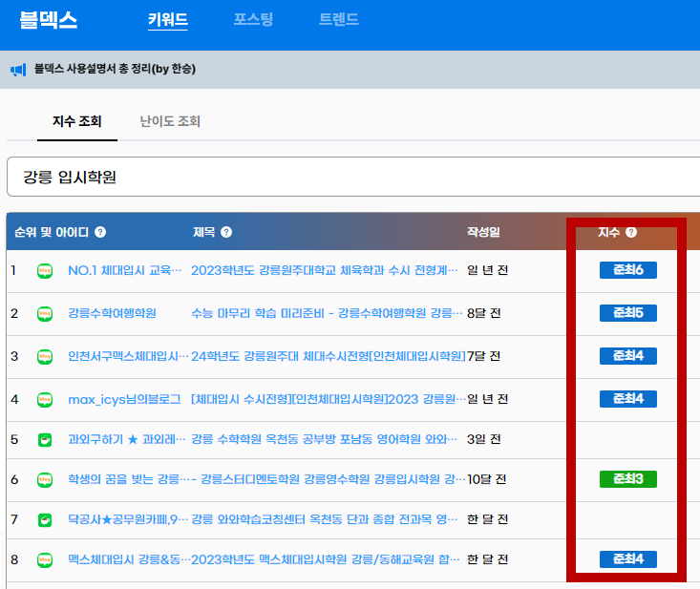The width and height of the screenshot is (700, 589).
Task: Click the 제목 column header
Action: [204, 232]
